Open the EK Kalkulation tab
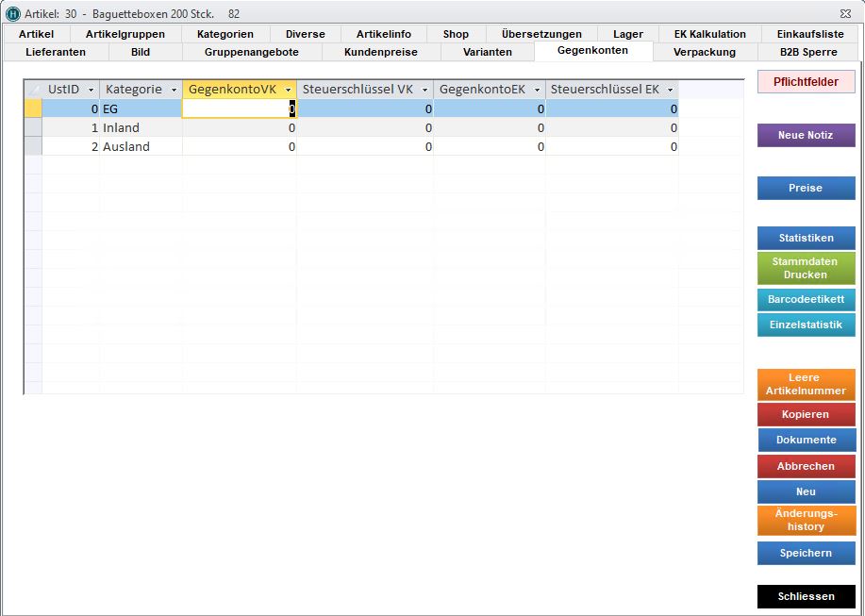Screen dimensions: 865x616 click(x=709, y=34)
